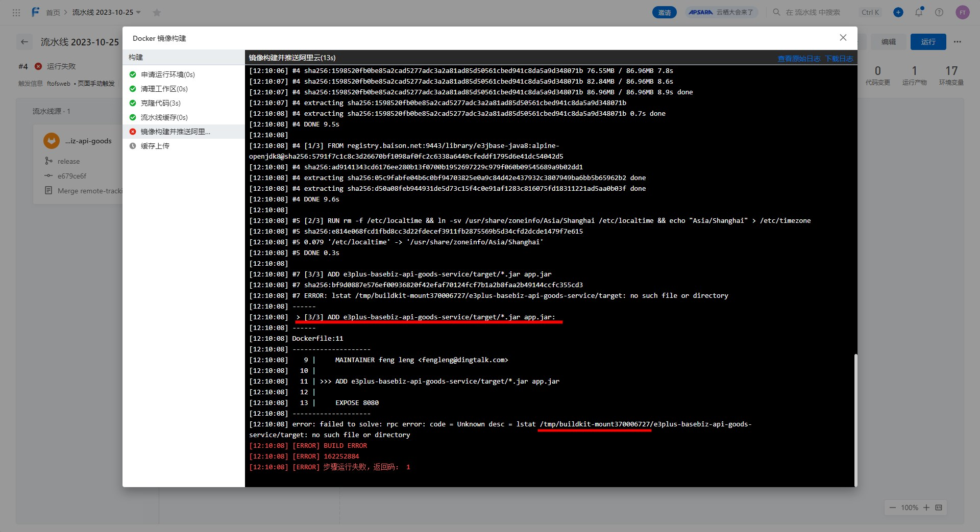Click the log panel vertical scrollbar
The height and width of the screenshot is (532, 980).
tap(855, 420)
